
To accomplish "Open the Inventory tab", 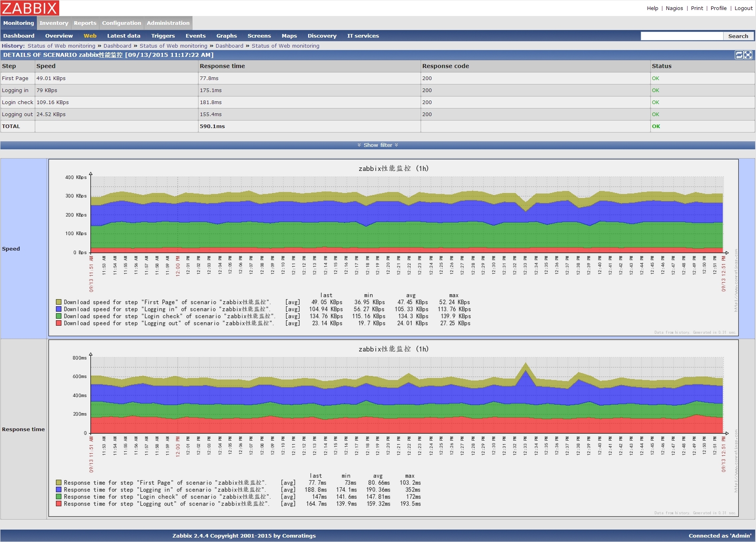I will point(54,23).
